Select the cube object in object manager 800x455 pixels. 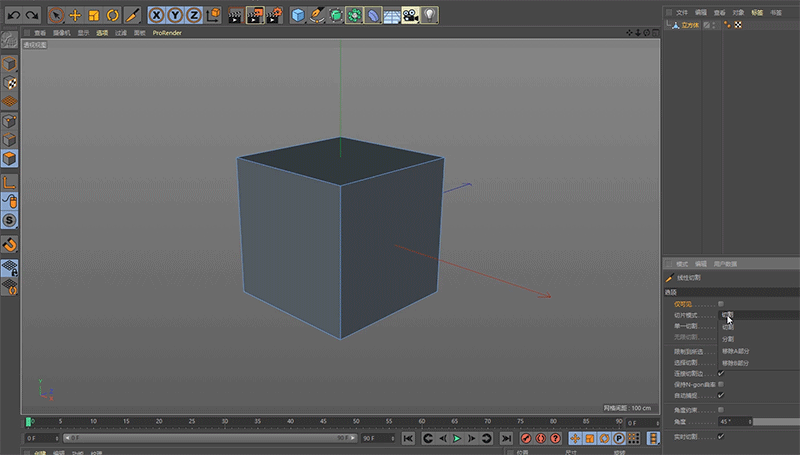coord(690,25)
